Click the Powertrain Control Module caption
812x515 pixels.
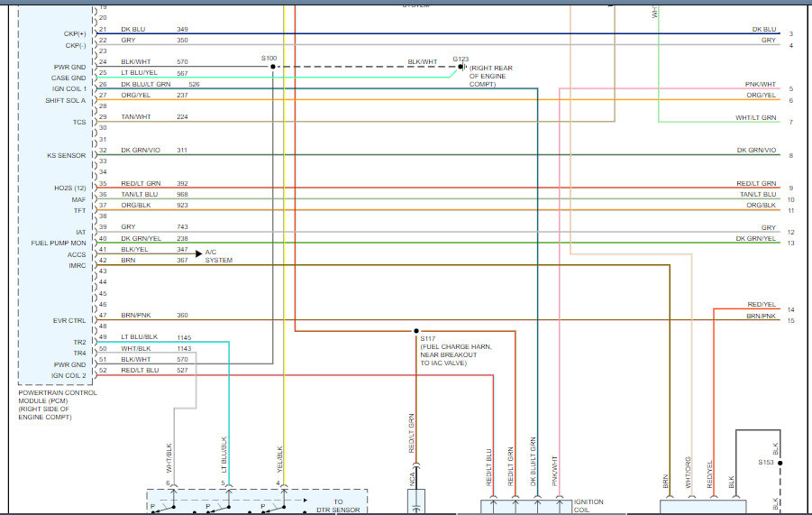[x=57, y=404]
